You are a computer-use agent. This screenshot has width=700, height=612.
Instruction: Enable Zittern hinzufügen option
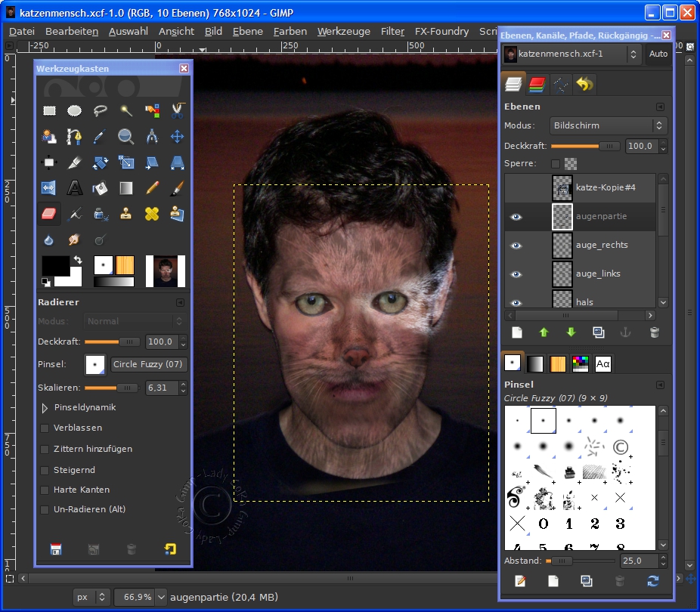click(45, 450)
